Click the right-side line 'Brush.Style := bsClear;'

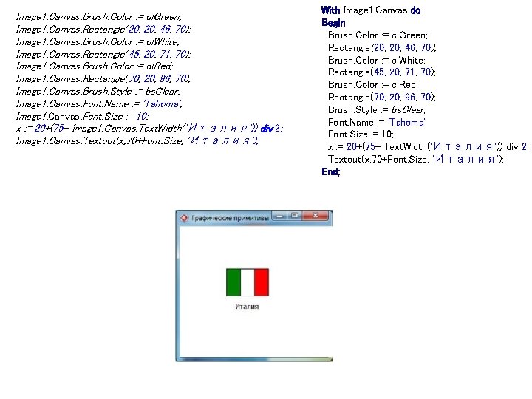(377, 109)
